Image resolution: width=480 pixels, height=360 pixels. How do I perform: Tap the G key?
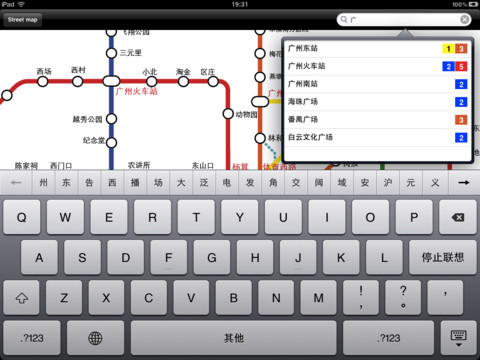pos(212,257)
